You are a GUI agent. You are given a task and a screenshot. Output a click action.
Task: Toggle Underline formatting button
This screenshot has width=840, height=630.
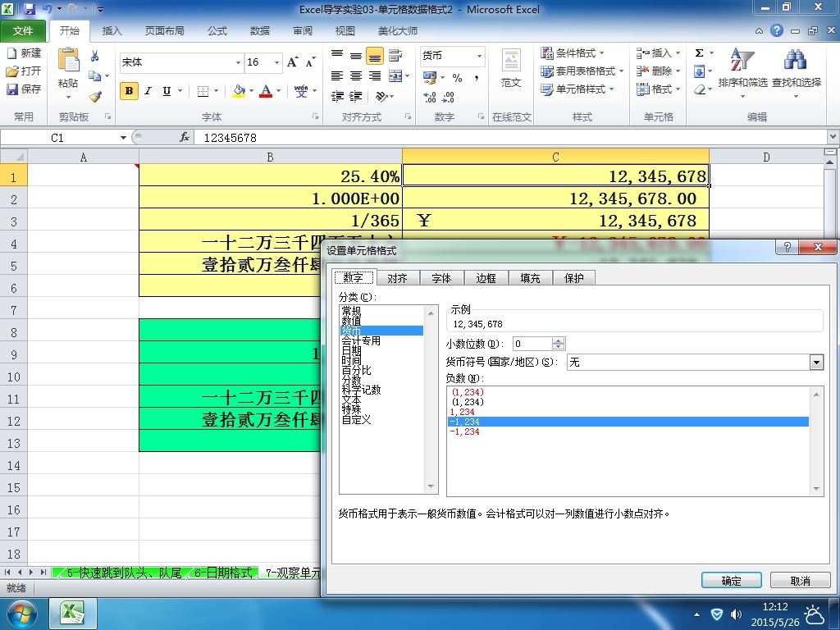click(x=167, y=91)
